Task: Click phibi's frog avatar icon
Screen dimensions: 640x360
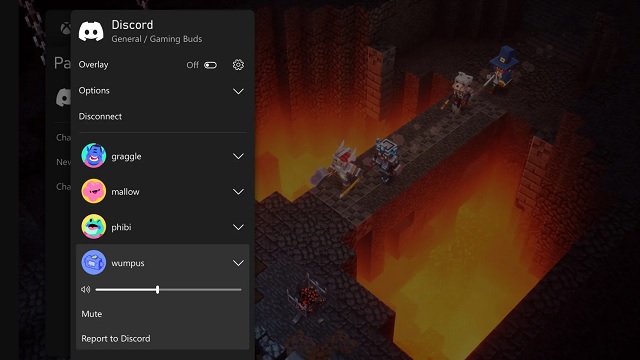Action: point(94,227)
